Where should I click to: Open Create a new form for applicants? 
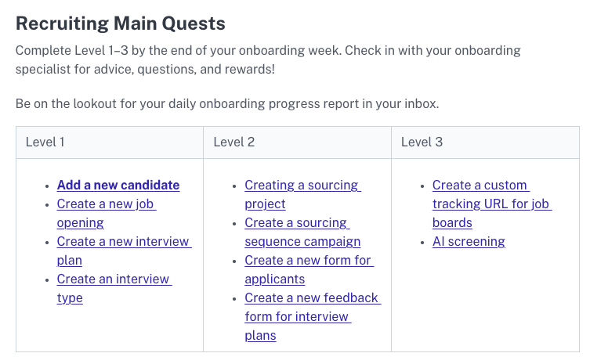[308, 261]
